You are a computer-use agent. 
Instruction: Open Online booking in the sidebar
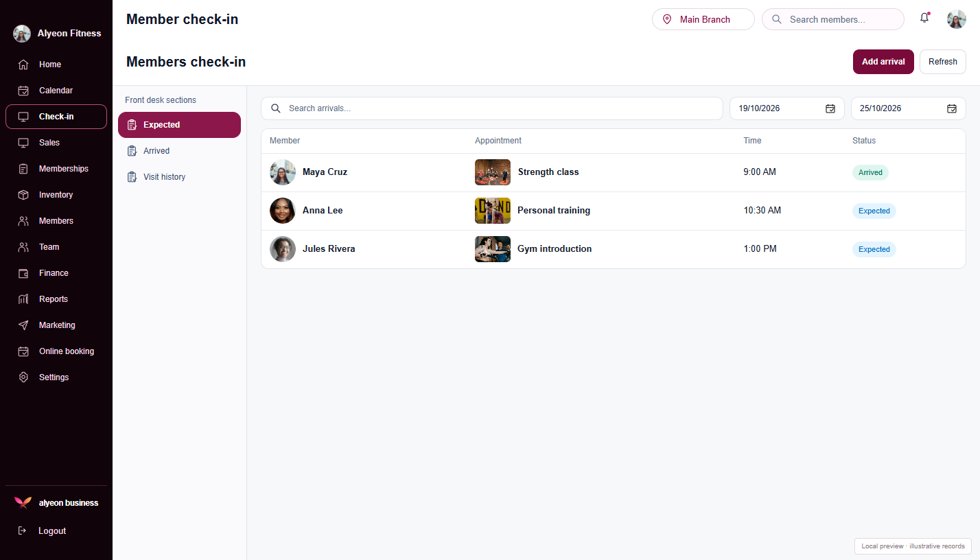click(56, 351)
